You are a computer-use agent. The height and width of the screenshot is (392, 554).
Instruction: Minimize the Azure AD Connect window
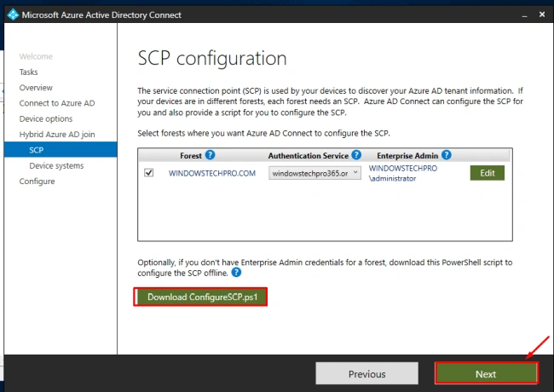click(x=524, y=15)
